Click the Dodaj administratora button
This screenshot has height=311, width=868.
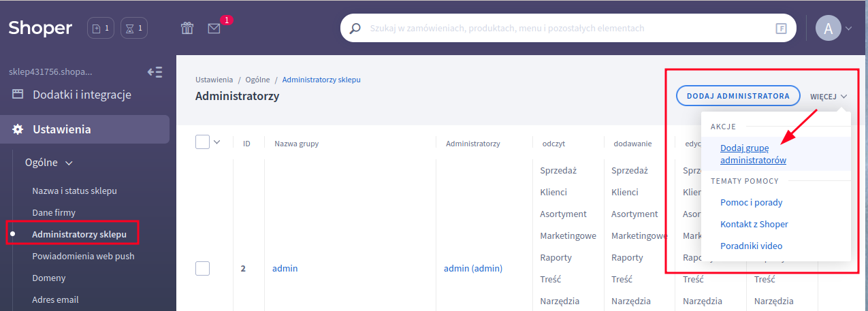[x=737, y=96]
